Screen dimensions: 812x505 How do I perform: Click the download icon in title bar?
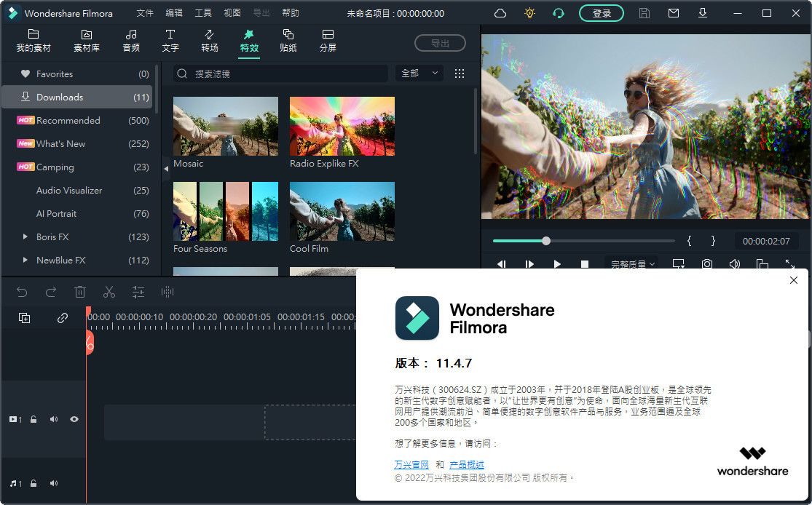pos(703,13)
